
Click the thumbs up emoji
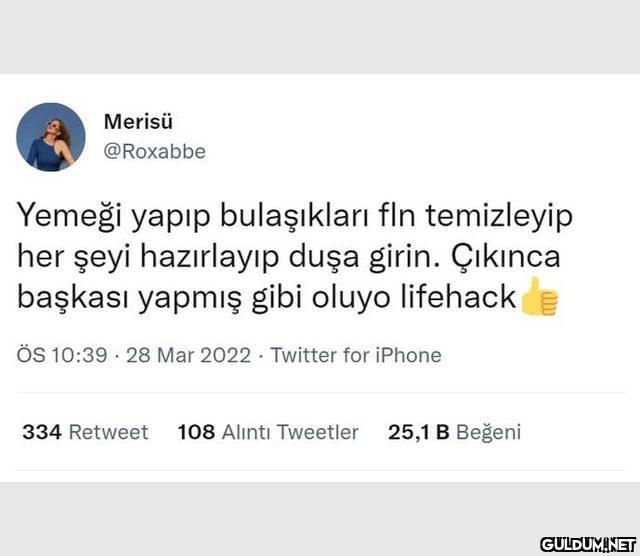click(539, 297)
